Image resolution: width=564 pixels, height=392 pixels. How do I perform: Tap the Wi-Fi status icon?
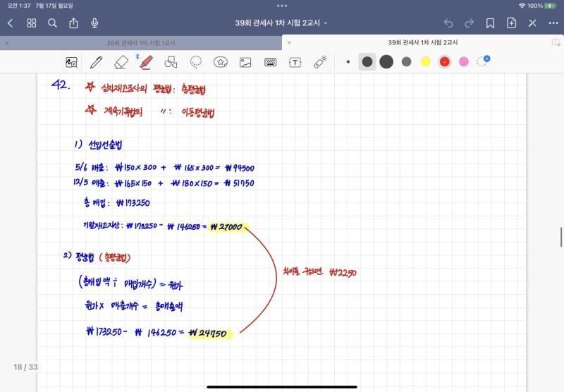coord(522,6)
